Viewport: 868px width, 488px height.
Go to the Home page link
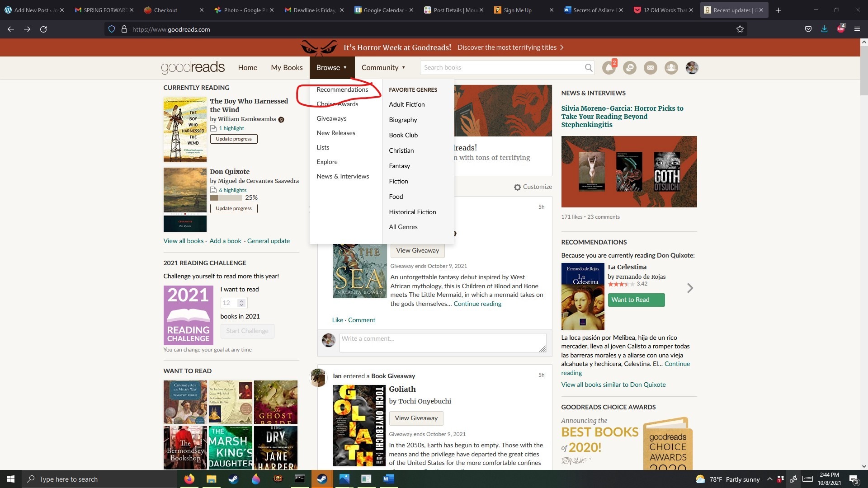[x=247, y=68]
